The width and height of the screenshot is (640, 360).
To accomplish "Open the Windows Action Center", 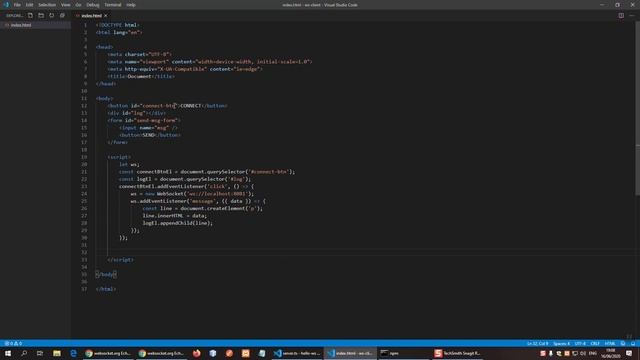I will click(629, 353).
